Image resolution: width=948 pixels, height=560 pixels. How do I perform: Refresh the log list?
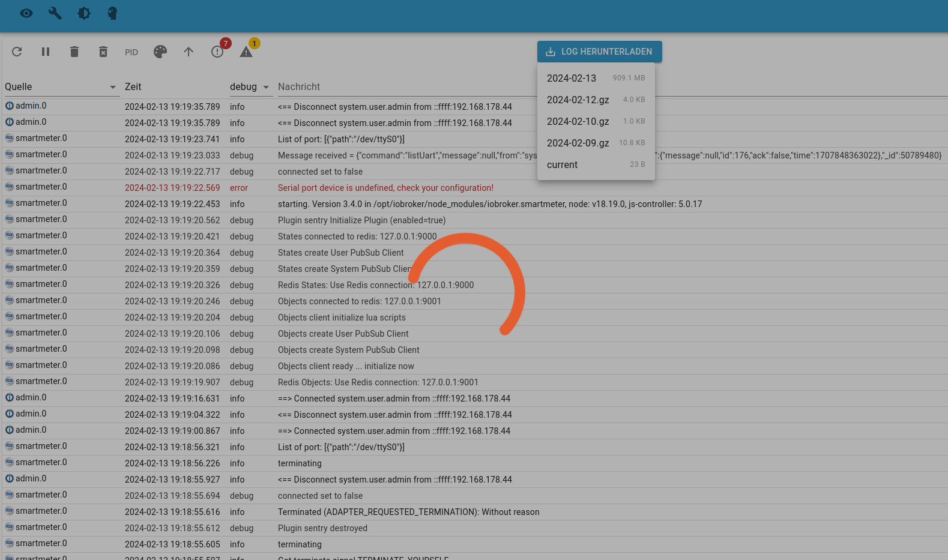coord(17,52)
